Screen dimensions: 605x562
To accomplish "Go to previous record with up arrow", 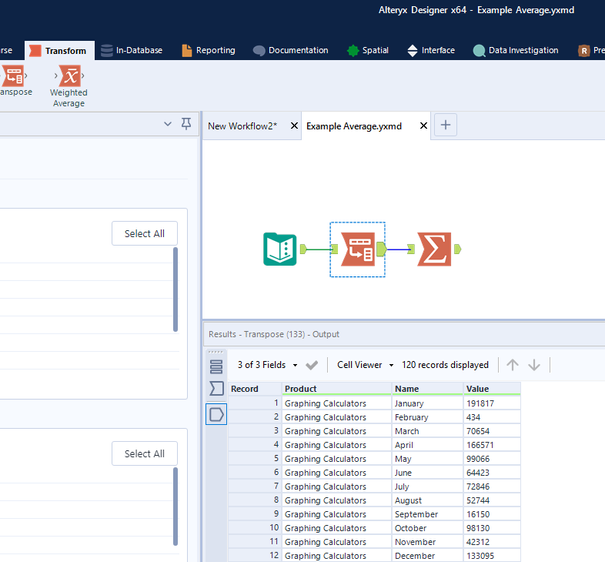I will point(512,365).
